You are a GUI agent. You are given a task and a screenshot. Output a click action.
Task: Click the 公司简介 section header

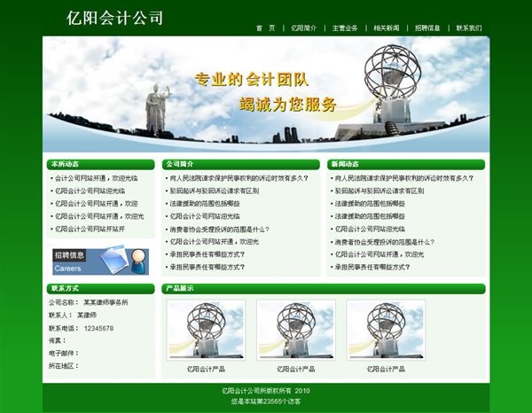180,164
